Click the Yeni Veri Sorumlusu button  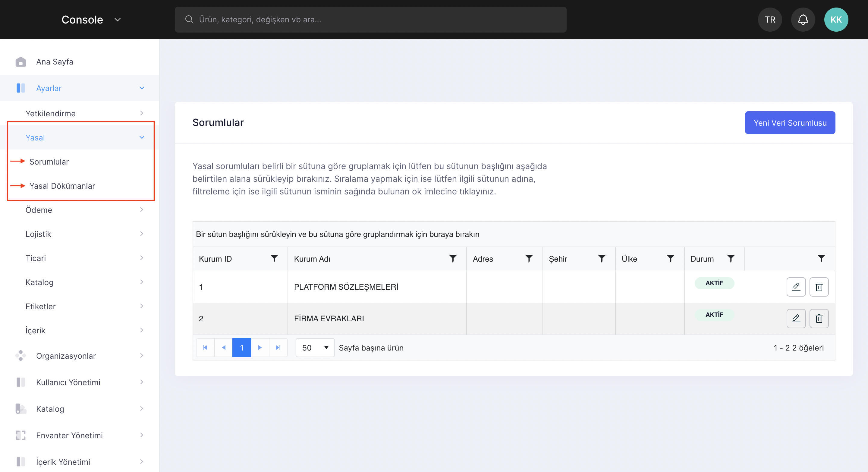click(x=790, y=123)
